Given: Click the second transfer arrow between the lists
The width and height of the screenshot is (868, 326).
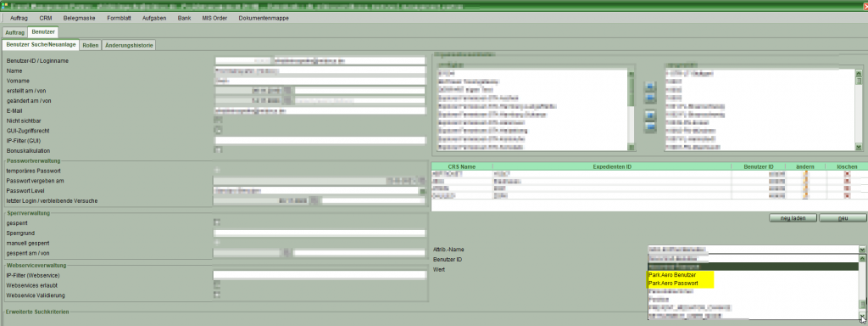Looking at the screenshot, I should click(x=650, y=98).
